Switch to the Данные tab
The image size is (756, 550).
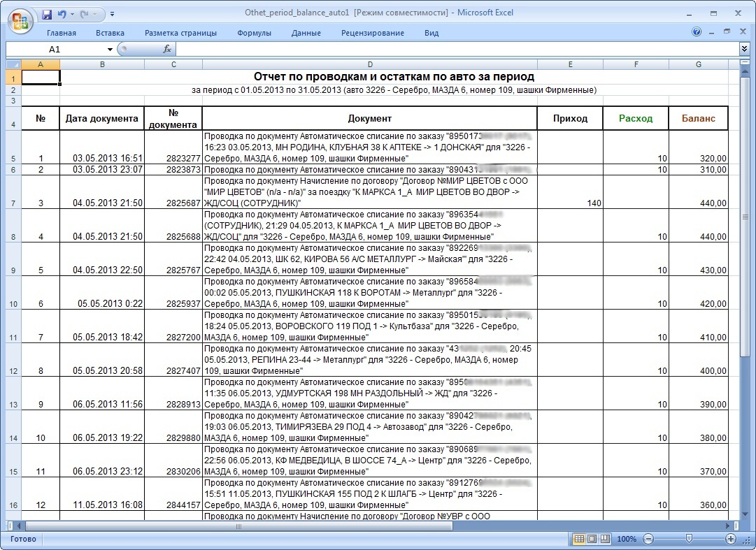pyautogui.click(x=306, y=33)
